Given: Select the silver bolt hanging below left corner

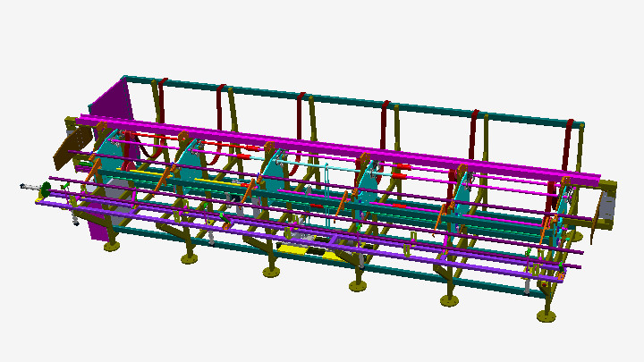Looking at the screenshot, I should (x=72, y=217).
